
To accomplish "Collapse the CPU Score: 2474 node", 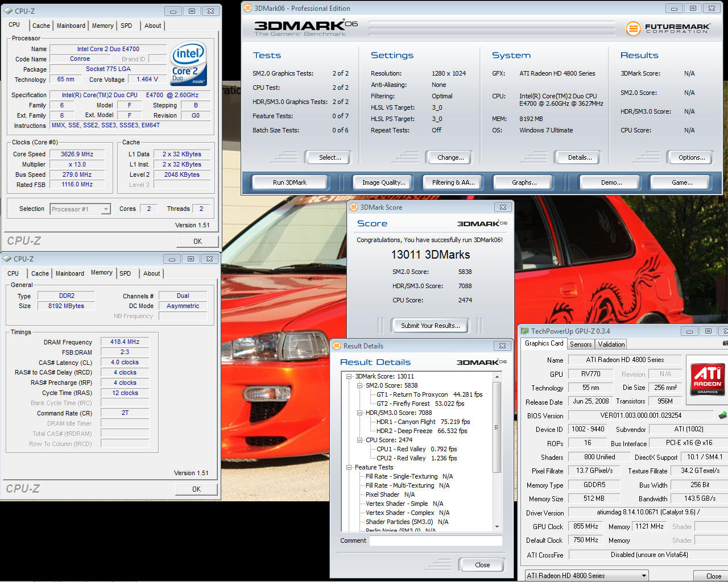I will pos(359,440).
